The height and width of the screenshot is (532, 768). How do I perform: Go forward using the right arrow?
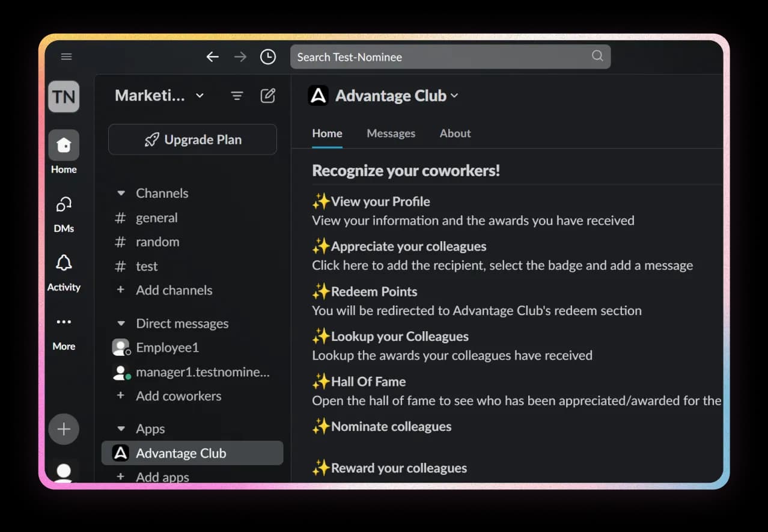click(x=240, y=57)
